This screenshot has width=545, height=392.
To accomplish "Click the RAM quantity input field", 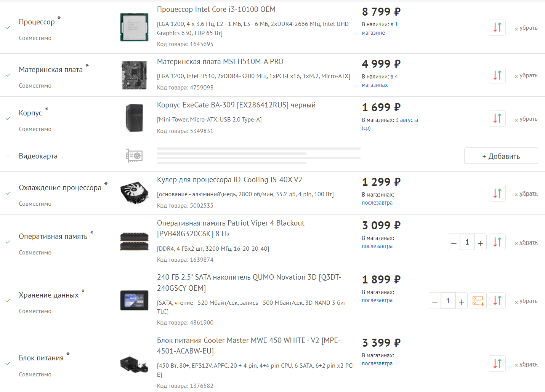I will click(x=467, y=242).
